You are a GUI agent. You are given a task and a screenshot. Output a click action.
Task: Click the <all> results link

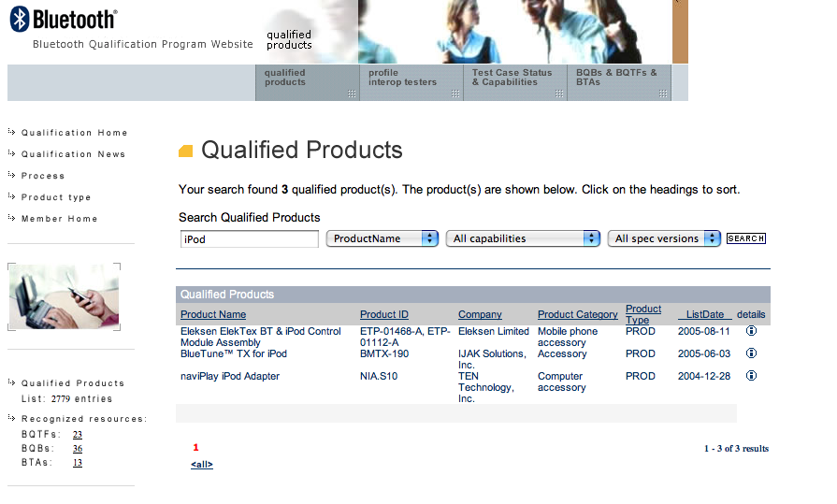(202, 465)
